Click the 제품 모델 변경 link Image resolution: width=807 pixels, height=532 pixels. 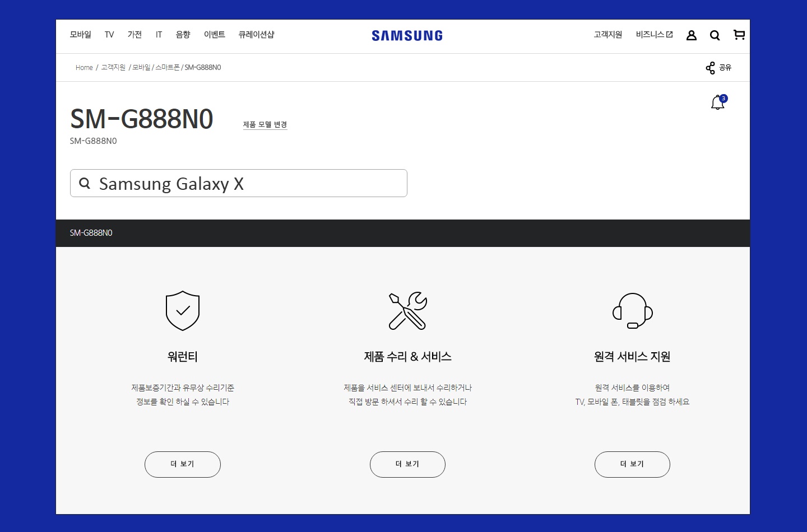[x=265, y=124]
